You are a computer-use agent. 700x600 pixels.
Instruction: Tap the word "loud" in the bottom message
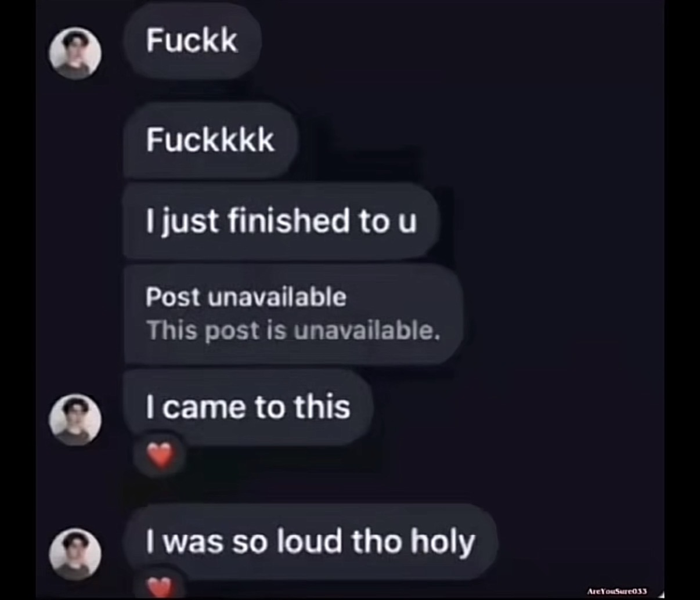pyautogui.click(x=308, y=541)
